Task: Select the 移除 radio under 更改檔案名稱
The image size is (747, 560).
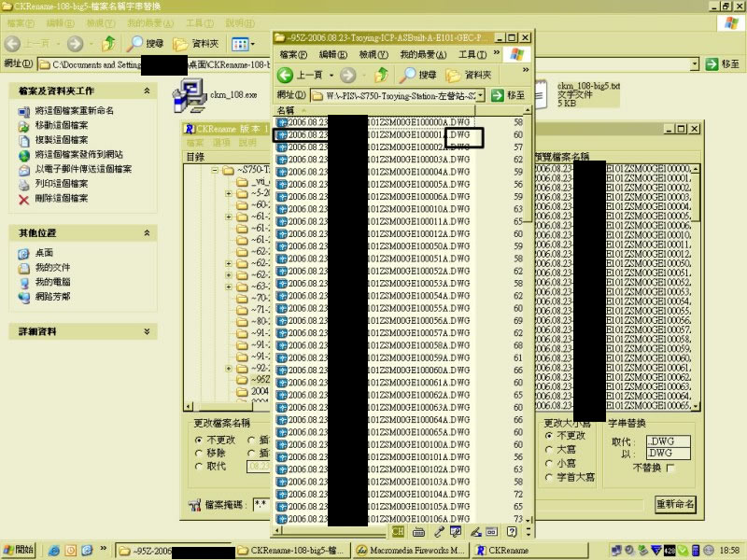Action: click(200, 453)
